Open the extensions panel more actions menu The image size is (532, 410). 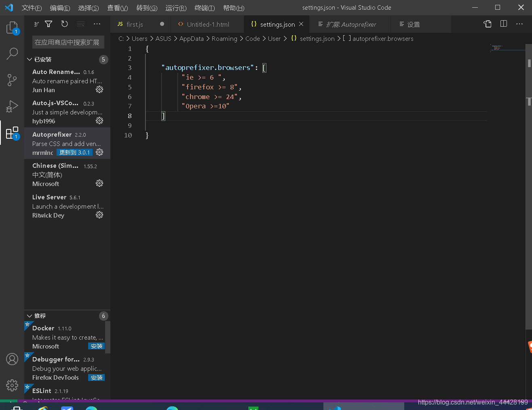[97, 24]
